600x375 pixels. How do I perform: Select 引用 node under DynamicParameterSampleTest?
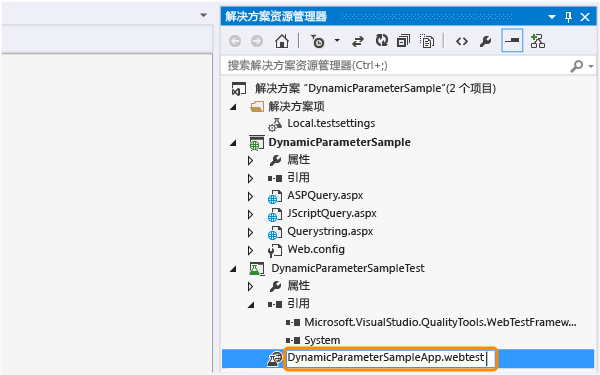[x=298, y=304]
